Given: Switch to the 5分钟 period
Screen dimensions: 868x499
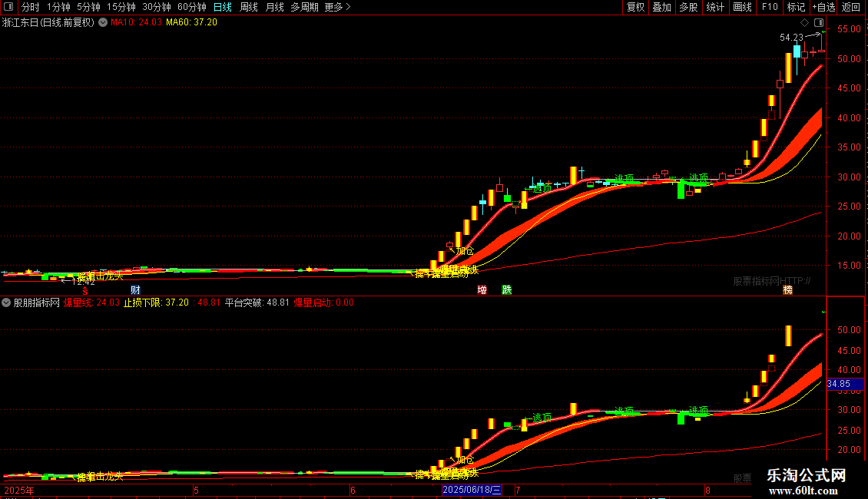Looking at the screenshot, I should tap(88, 7).
